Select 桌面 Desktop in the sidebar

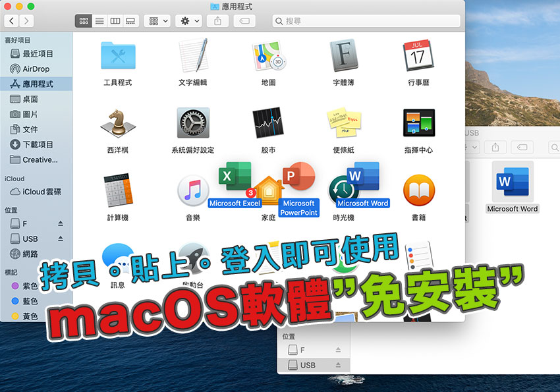(x=36, y=99)
